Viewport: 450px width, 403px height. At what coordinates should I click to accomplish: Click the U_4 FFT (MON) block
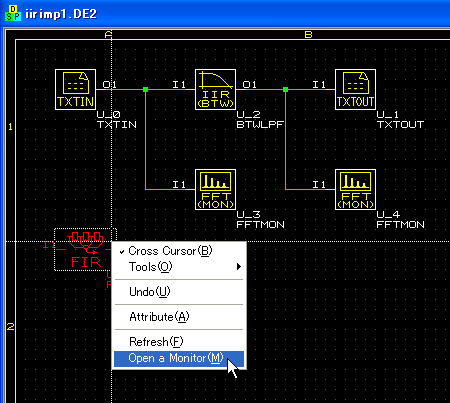355,189
